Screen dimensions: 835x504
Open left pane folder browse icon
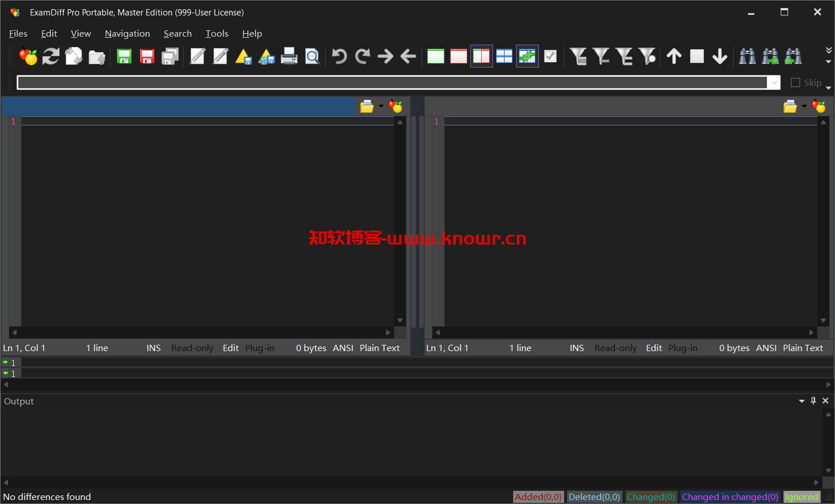pyautogui.click(x=367, y=107)
